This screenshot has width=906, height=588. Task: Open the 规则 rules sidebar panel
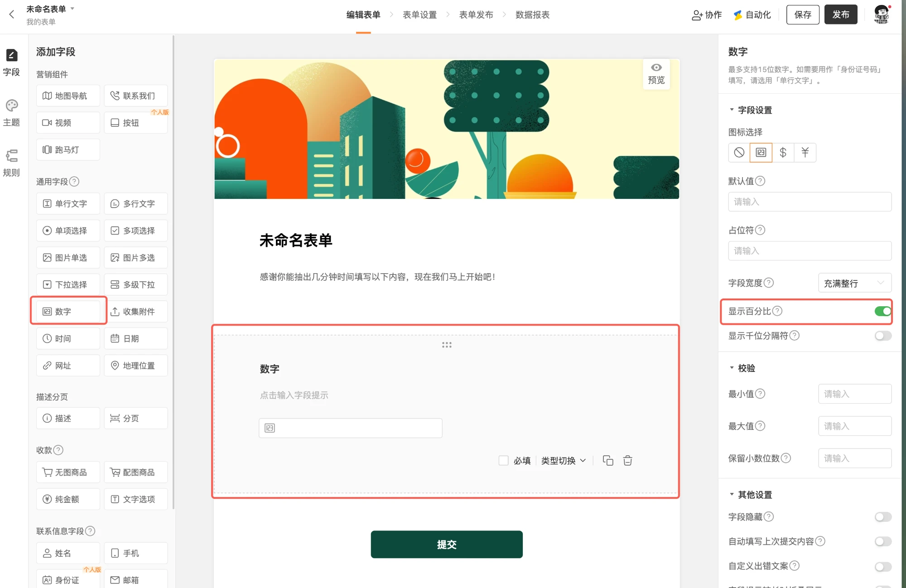[x=11, y=163]
